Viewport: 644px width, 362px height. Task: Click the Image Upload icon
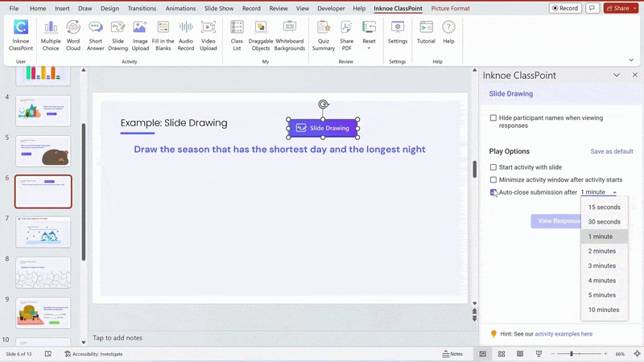140,33
